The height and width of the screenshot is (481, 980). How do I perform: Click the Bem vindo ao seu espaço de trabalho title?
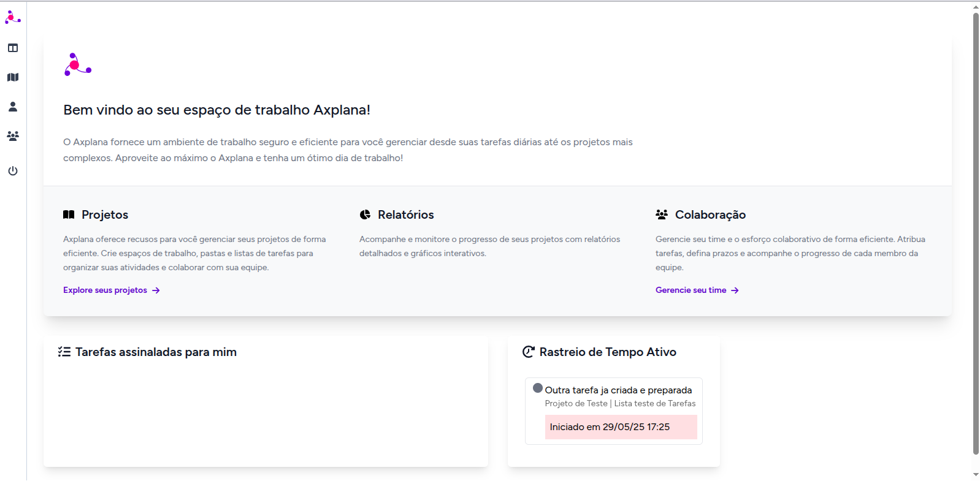(217, 110)
